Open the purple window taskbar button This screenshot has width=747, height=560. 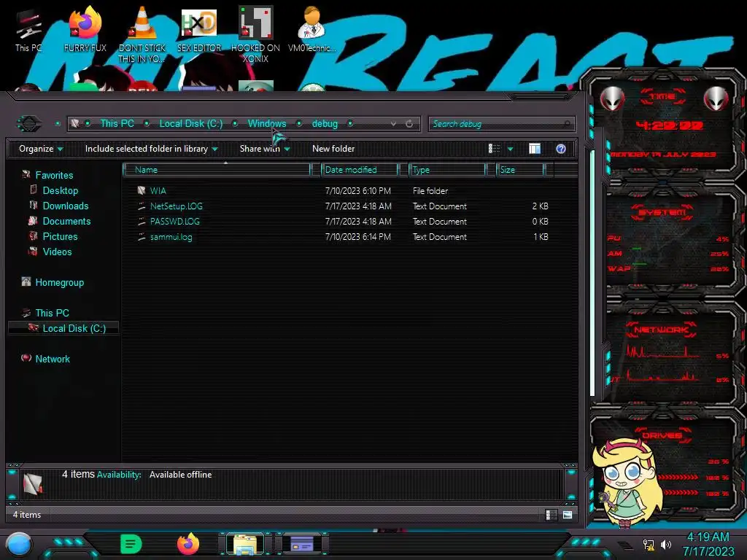(301, 544)
